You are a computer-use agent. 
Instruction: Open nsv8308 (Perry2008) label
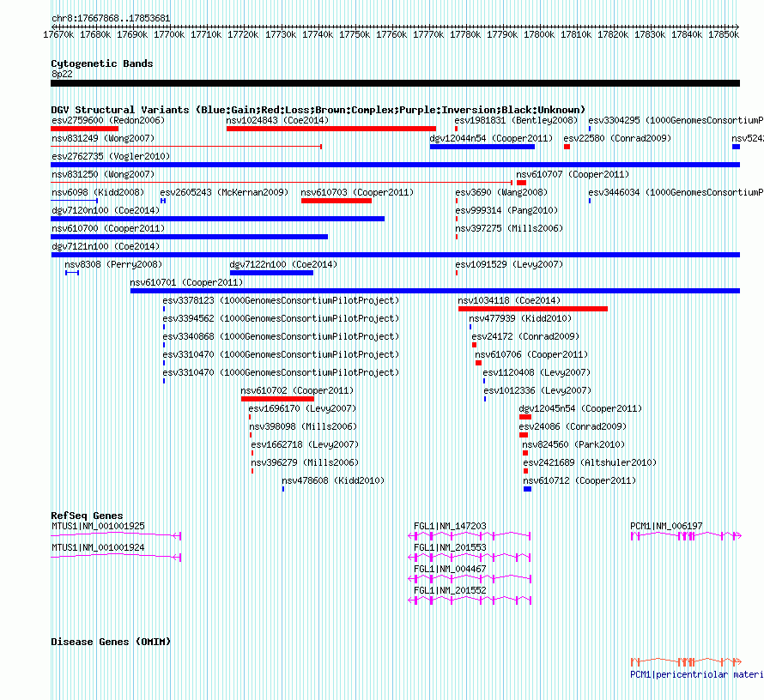click(113, 264)
